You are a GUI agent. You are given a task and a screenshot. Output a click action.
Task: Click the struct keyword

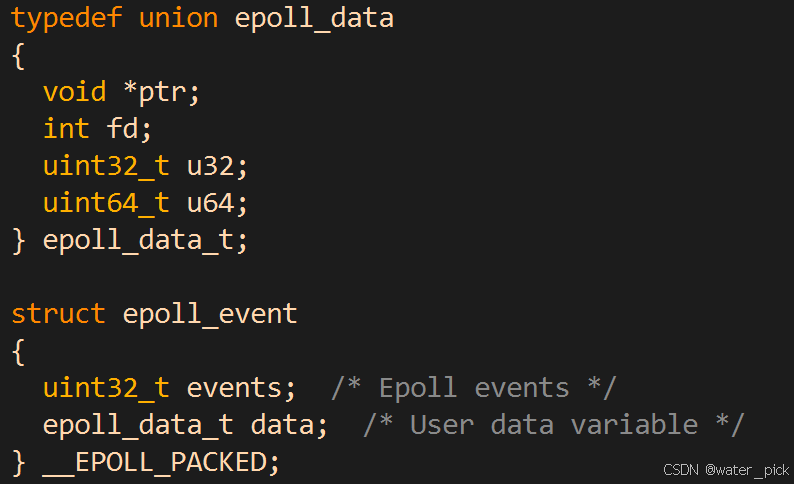coord(59,314)
